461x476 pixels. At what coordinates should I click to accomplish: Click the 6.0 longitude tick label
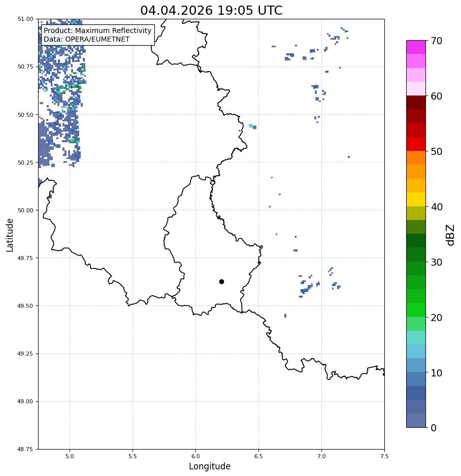coord(196,456)
